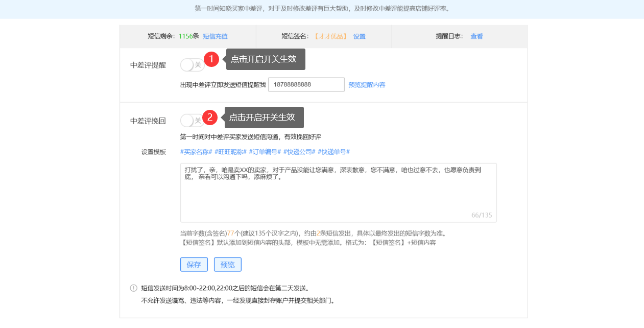644x328 pixels.
Task: Open the 查看 reminder log link
Action: coord(476,36)
